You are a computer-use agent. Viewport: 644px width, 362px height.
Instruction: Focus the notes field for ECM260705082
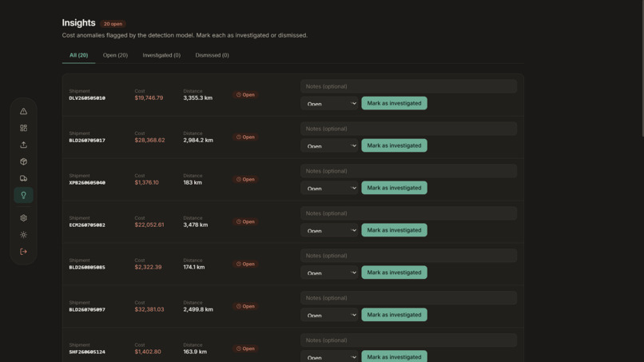(x=408, y=213)
